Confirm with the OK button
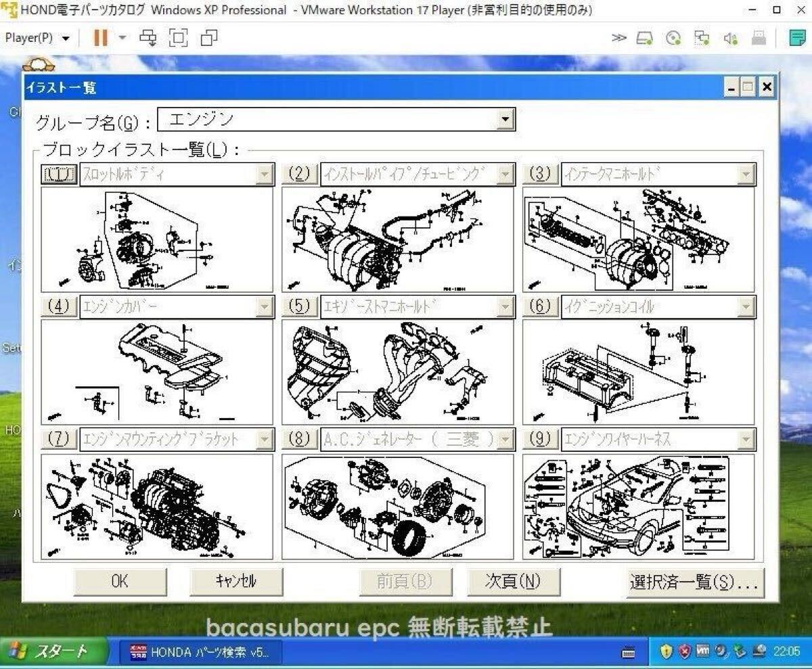 click(x=120, y=581)
